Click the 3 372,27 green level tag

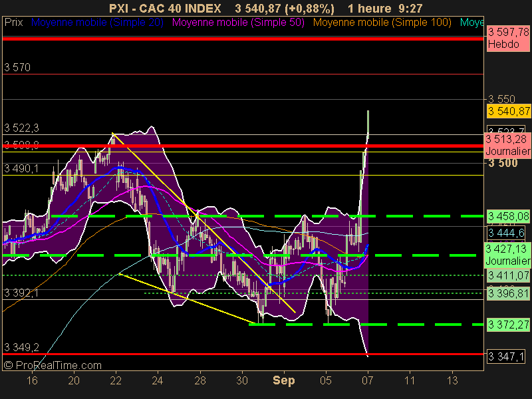coord(508,325)
